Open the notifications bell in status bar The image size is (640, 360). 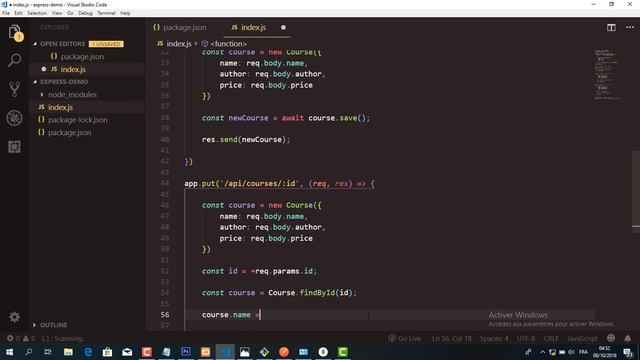pyautogui.click(x=628, y=338)
